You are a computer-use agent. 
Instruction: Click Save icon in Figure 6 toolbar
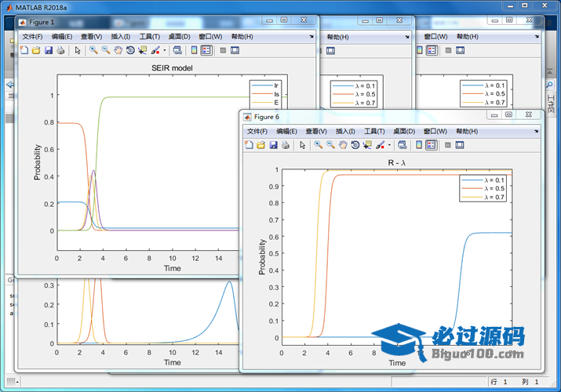(x=273, y=145)
